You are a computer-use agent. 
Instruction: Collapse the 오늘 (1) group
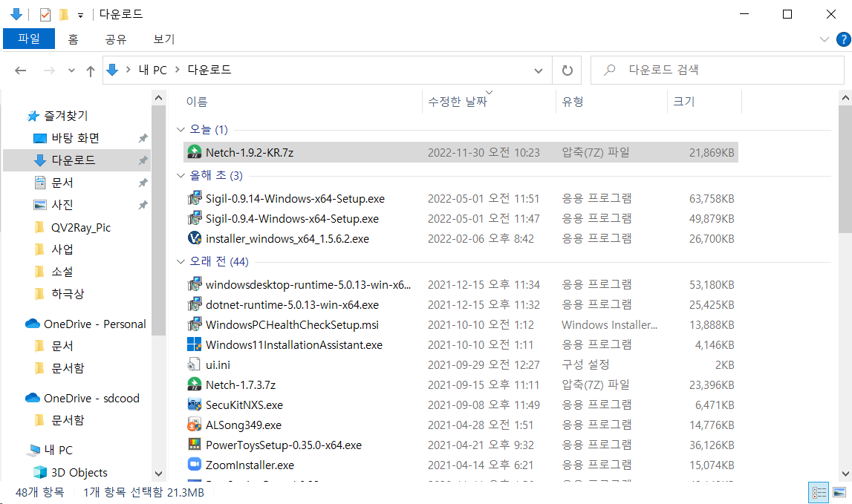coord(181,130)
